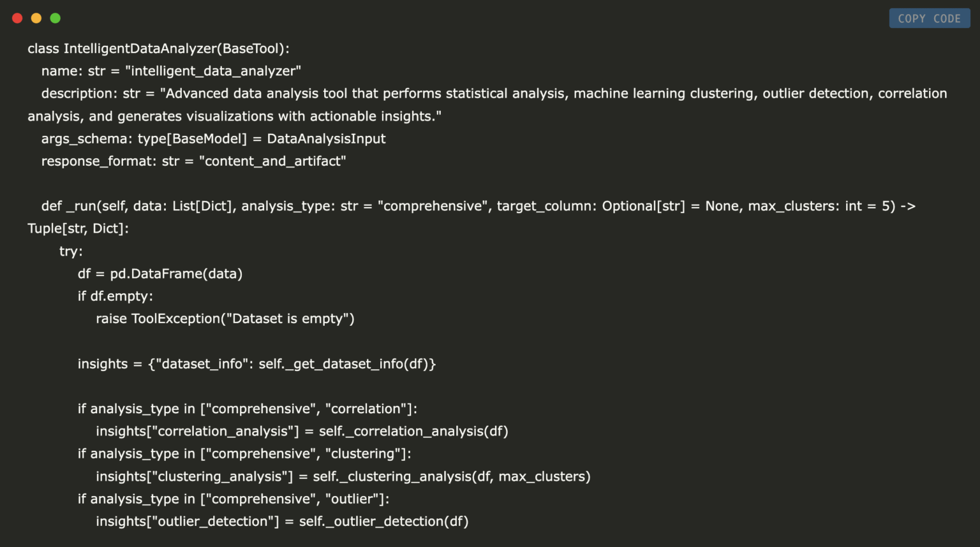This screenshot has height=547, width=980.
Task: Click the green maximize window dot
Action: coord(56,18)
